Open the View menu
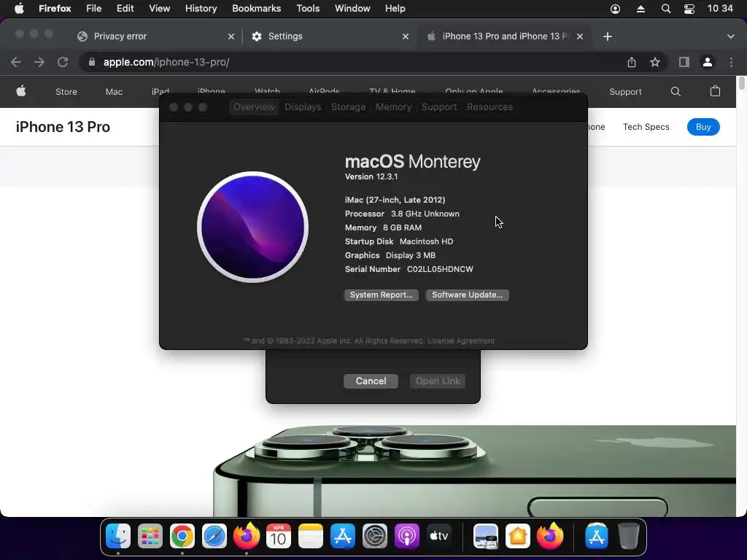747x560 pixels. coord(159,9)
